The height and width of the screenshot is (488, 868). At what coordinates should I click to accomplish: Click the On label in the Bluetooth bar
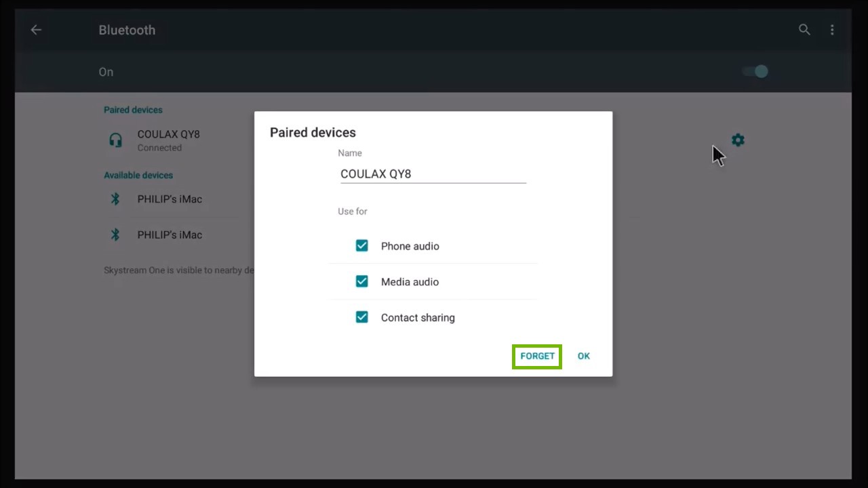(x=106, y=72)
